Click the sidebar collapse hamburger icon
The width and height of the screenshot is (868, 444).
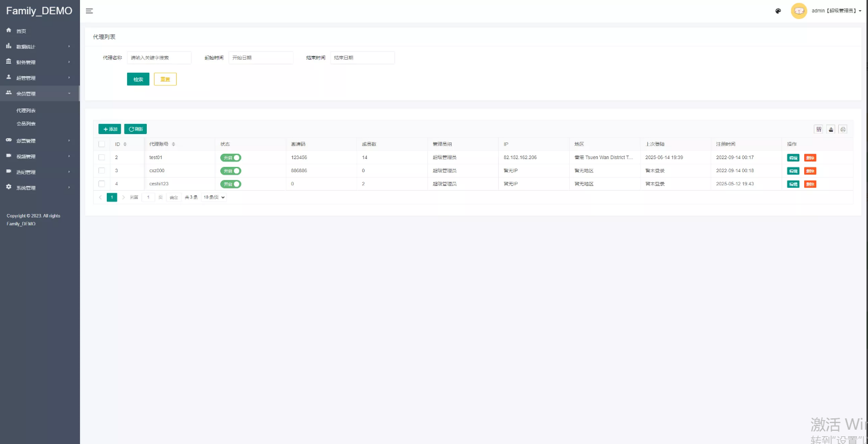(89, 11)
